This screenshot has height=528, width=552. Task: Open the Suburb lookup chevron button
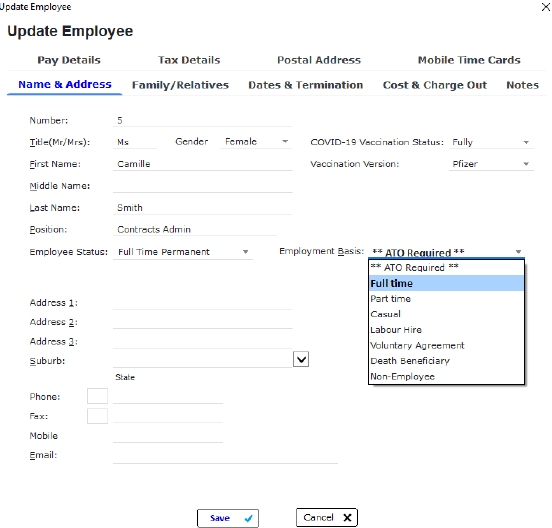pos(301,359)
